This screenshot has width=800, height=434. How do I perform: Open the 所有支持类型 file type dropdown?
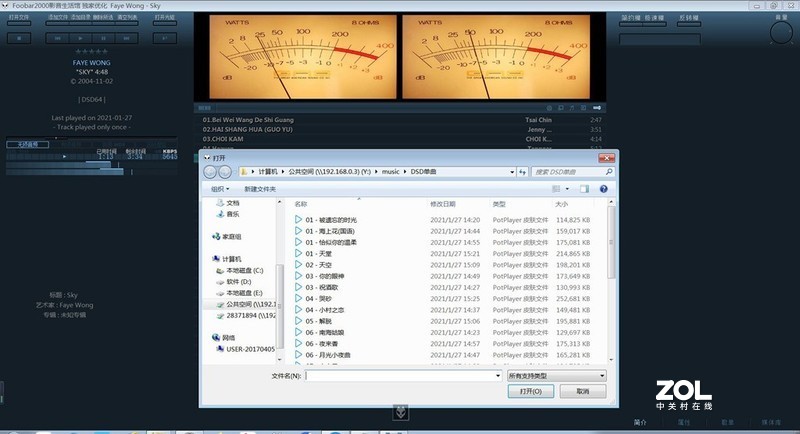557,376
